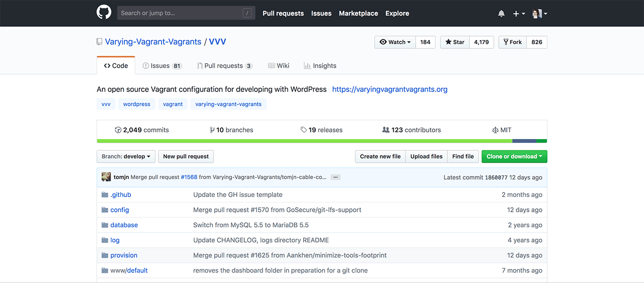Click the repository book icon beside Varying-Vagrant-Vagrants
Viewport: 644px width, 283px height.
click(x=100, y=42)
